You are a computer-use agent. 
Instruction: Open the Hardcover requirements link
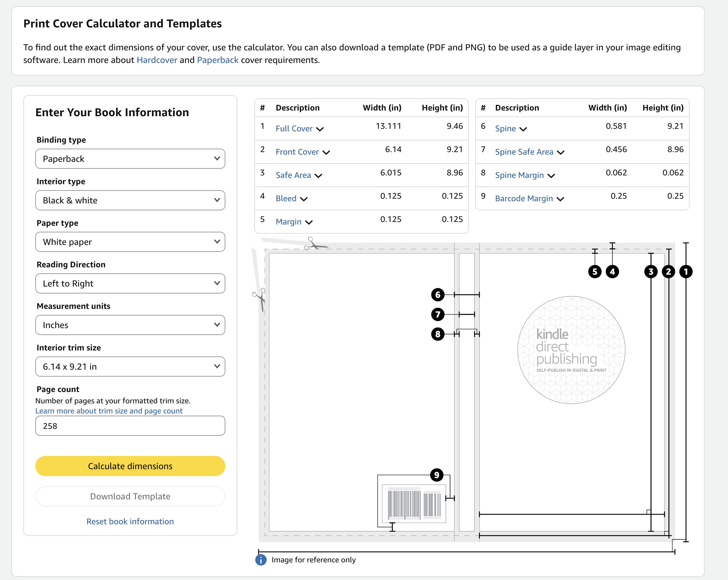(157, 60)
